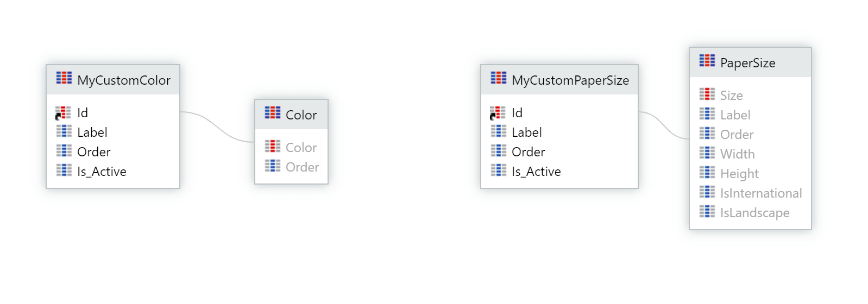Select the Order attribute in MyCustomPaperSize

coord(559,152)
